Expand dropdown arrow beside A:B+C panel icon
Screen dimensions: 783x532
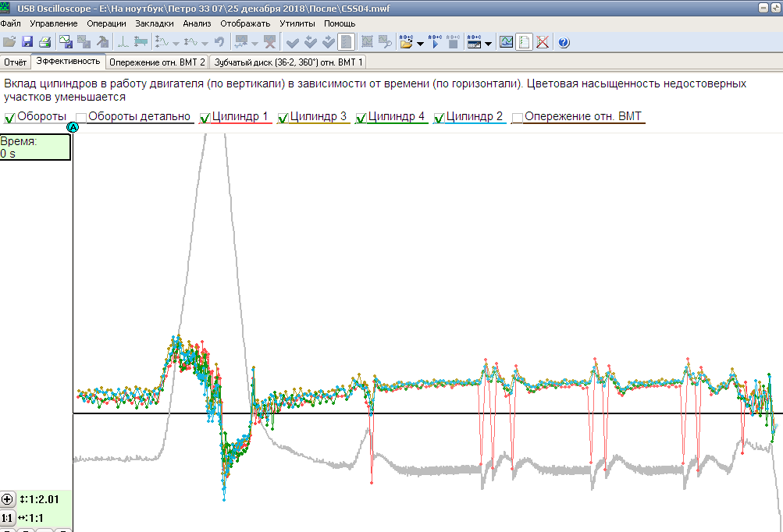[x=488, y=44]
